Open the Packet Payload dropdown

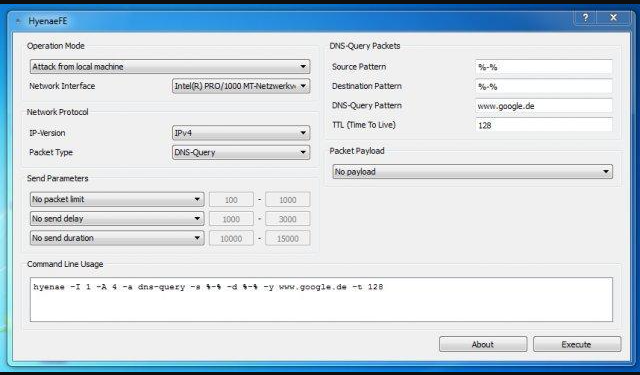473,172
